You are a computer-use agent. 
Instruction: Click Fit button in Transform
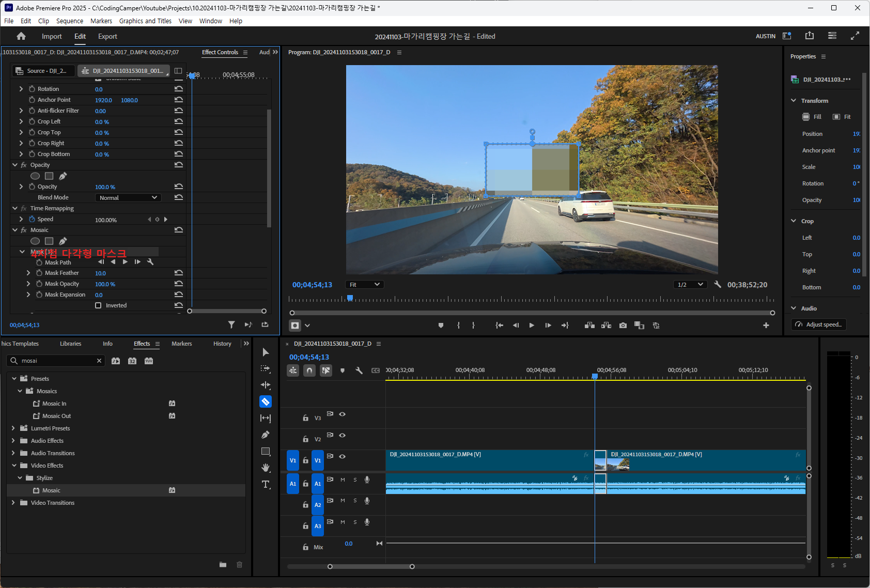pos(842,117)
